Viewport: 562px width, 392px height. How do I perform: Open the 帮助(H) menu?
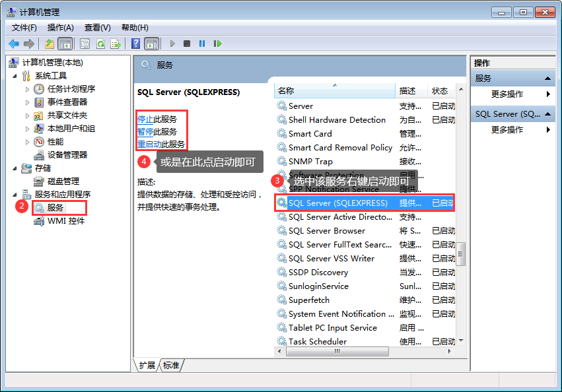pyautogui.click(x=135, y=28)
